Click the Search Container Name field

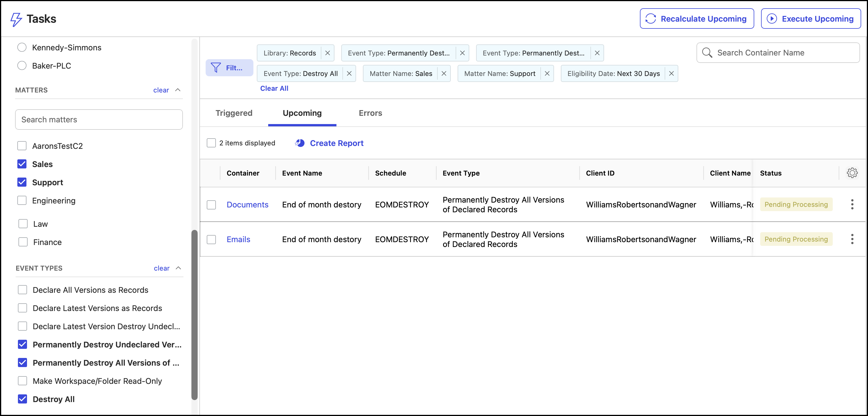coord(778,53)
